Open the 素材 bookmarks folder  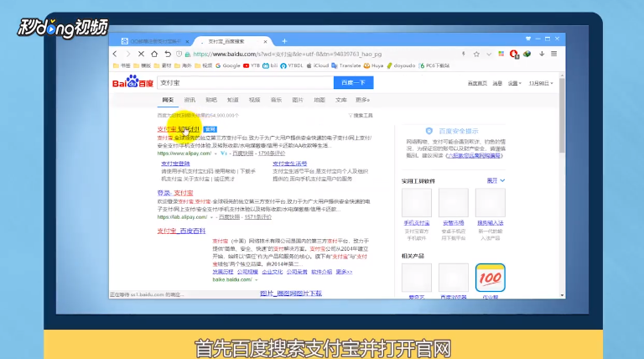tap(163, 65)
